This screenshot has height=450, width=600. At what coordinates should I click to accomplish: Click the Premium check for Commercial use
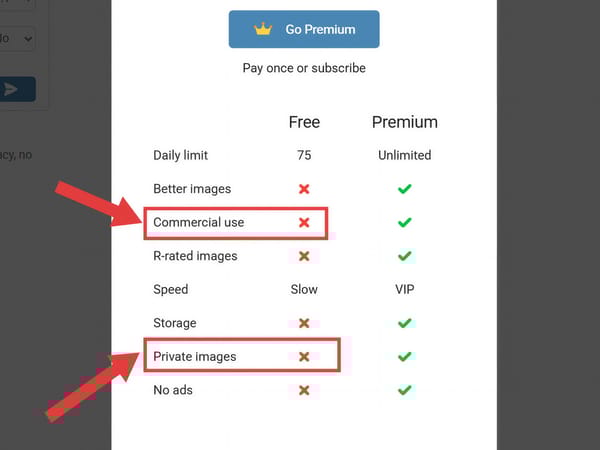(x=404, y=222)
